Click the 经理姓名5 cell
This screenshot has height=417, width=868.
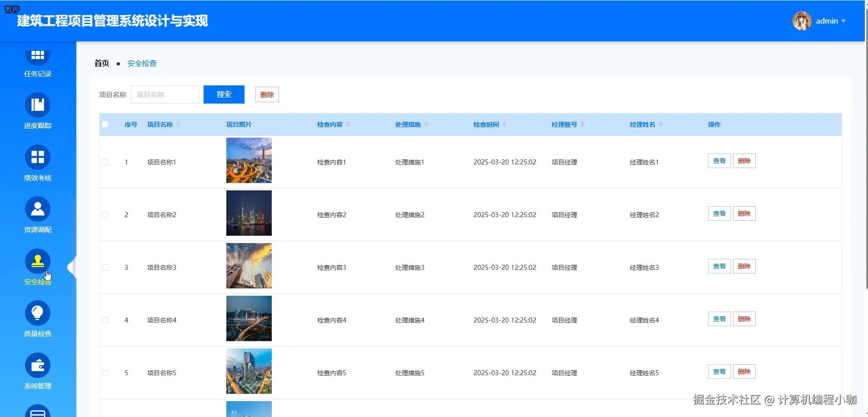(x=644, y=373)
